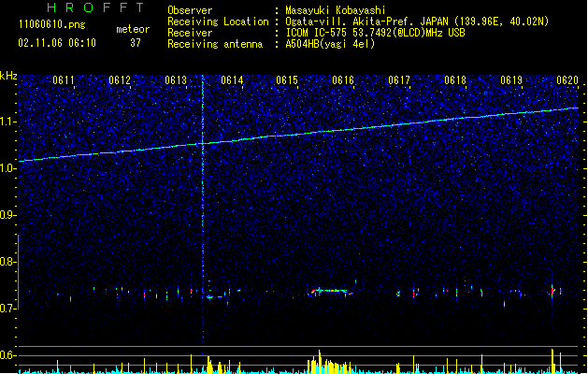Click the 0614 time marker

pos(232,80)
